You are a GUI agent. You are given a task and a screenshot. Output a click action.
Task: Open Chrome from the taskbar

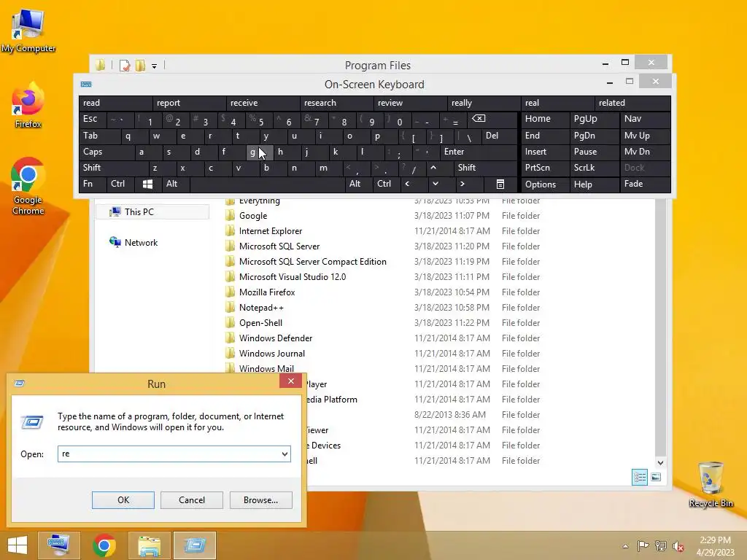point(104,545)
